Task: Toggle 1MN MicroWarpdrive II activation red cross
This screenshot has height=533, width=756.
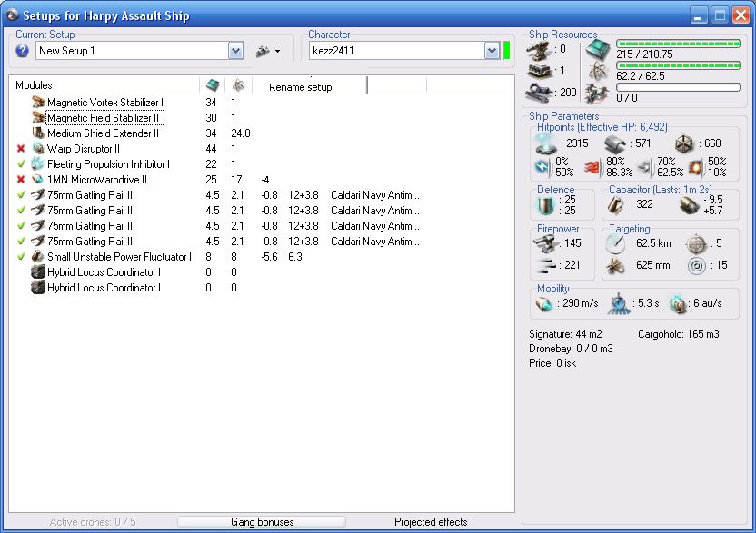Action: coord(21,180)
